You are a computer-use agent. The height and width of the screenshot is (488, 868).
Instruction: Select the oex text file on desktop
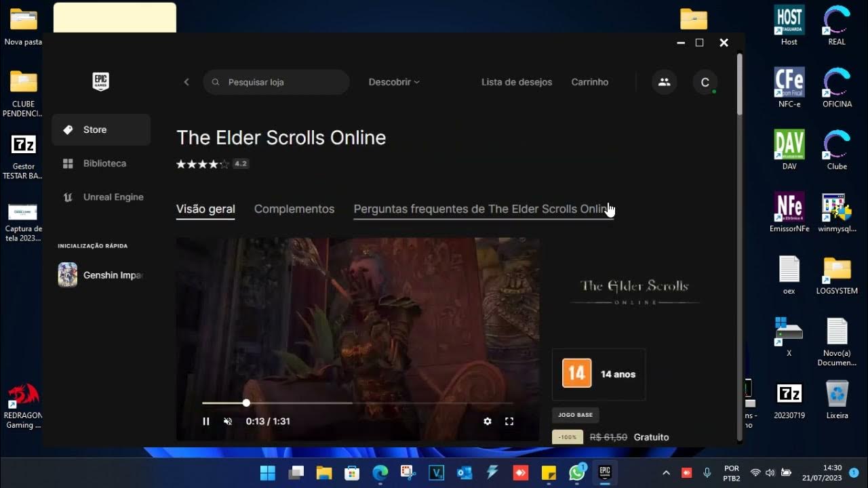click(789, 275)
